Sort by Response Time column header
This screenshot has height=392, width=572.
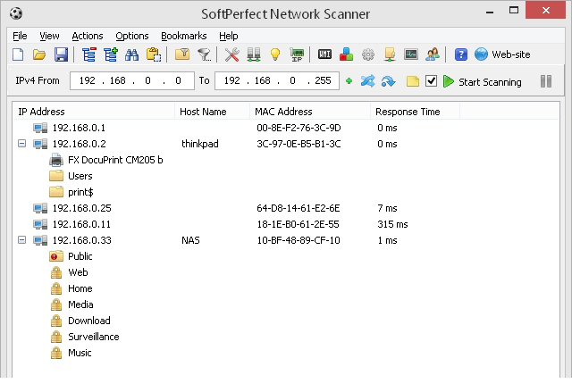415,112
